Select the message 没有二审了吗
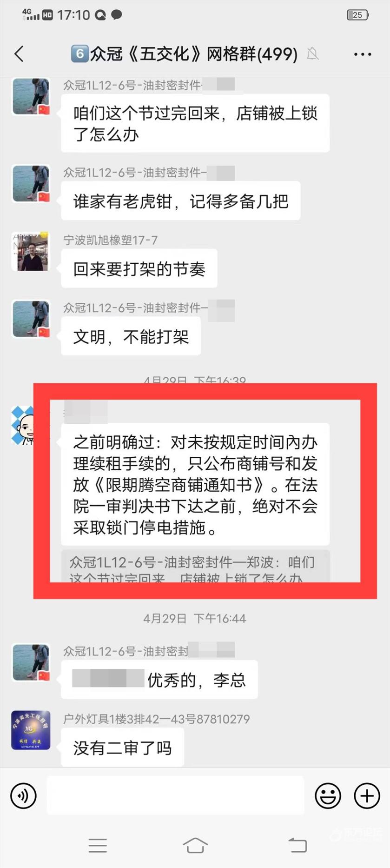This screenshot has width=390, height=868. tap(123, 748)
